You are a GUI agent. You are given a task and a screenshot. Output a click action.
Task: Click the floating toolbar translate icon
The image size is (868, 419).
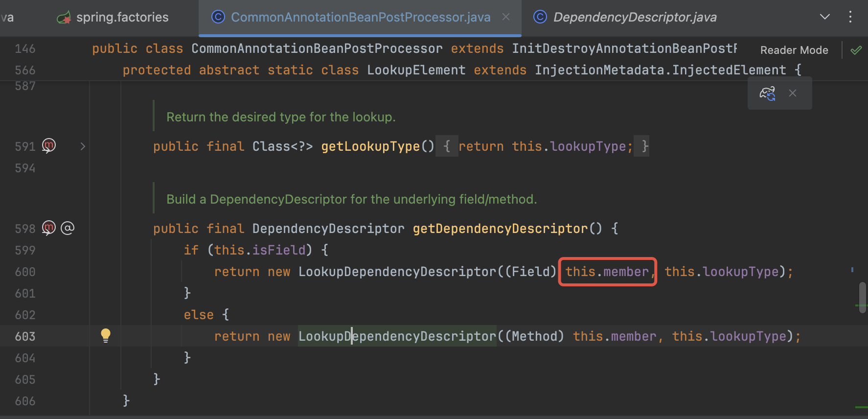767,93
